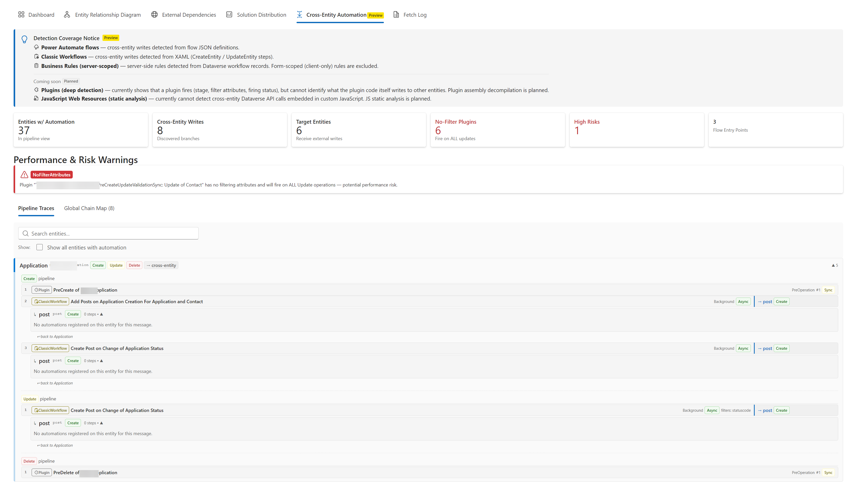Open the Fetch Log tab
The image size is (868, 485).
coord(410,14)
